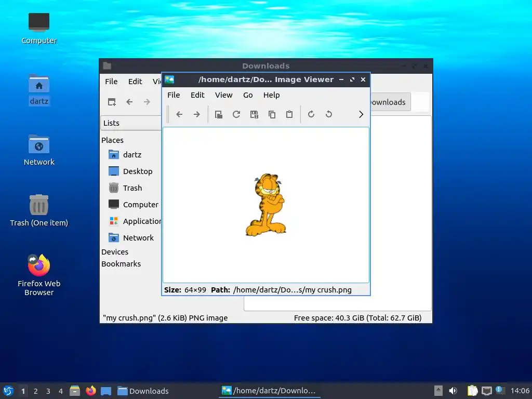
Task: Open the Image Viewer Edit menu
Action: (197, 95)
